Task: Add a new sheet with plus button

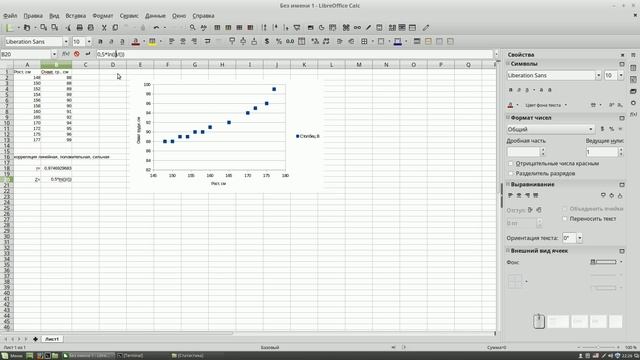Action: click(36, 339)
